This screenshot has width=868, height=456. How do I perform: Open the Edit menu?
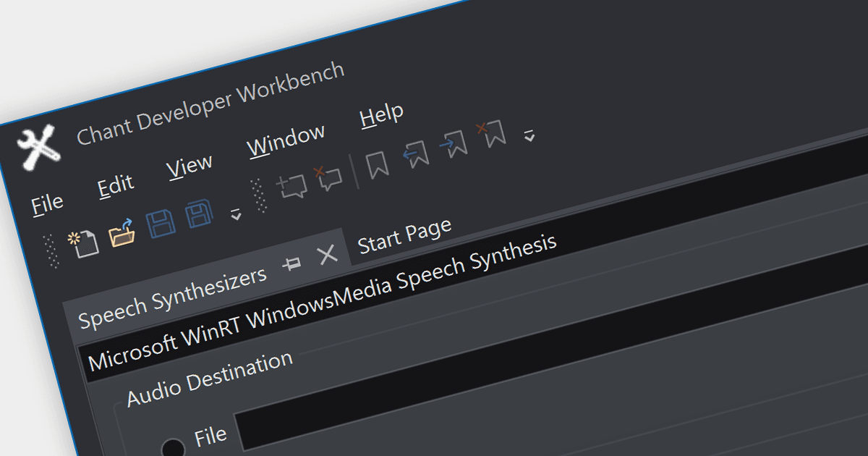(116, 187)
